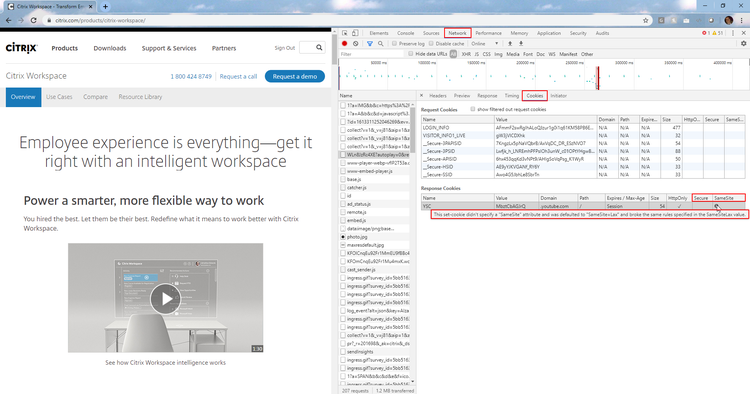Open the Headers tab of the request

[x=438, y=96]
